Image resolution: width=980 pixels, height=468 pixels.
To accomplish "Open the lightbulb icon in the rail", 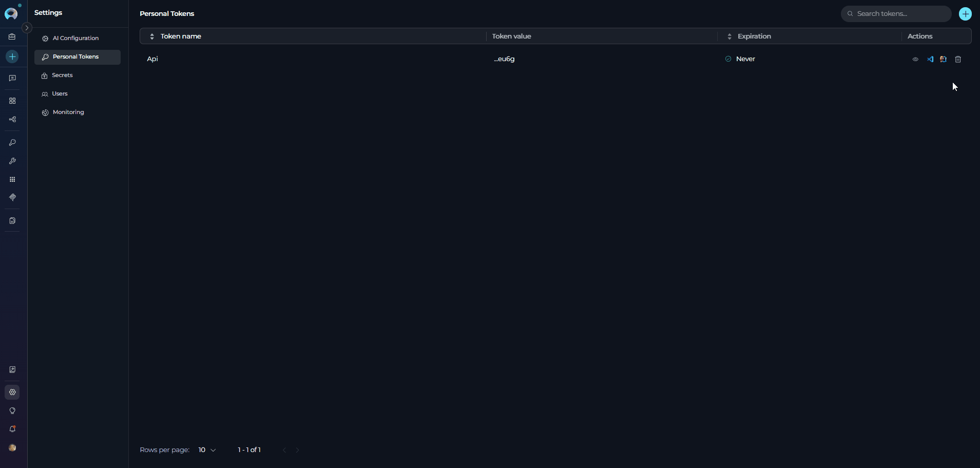I will point(12,410).
